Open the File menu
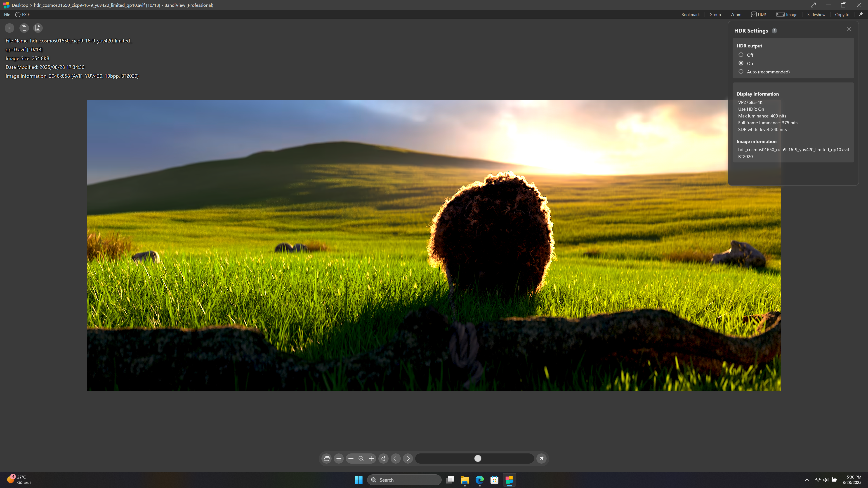This screenshot has height=488, width=868. [7, 14]
